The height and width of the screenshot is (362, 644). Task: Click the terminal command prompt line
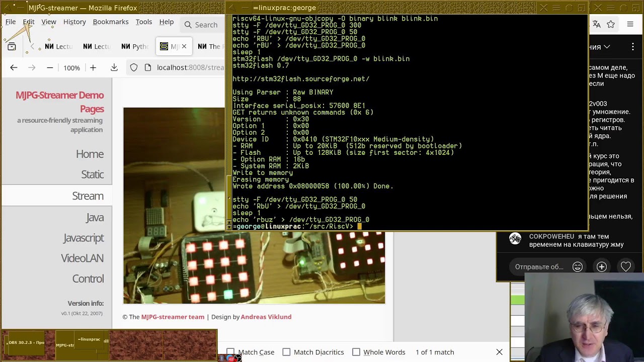click(297, 226)
